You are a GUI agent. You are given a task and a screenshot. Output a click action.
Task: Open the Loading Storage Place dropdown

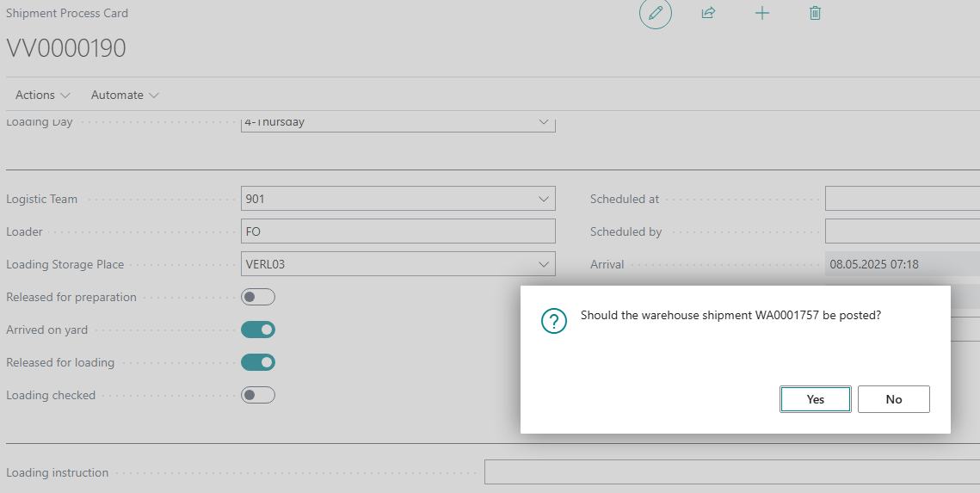(543, 264)
